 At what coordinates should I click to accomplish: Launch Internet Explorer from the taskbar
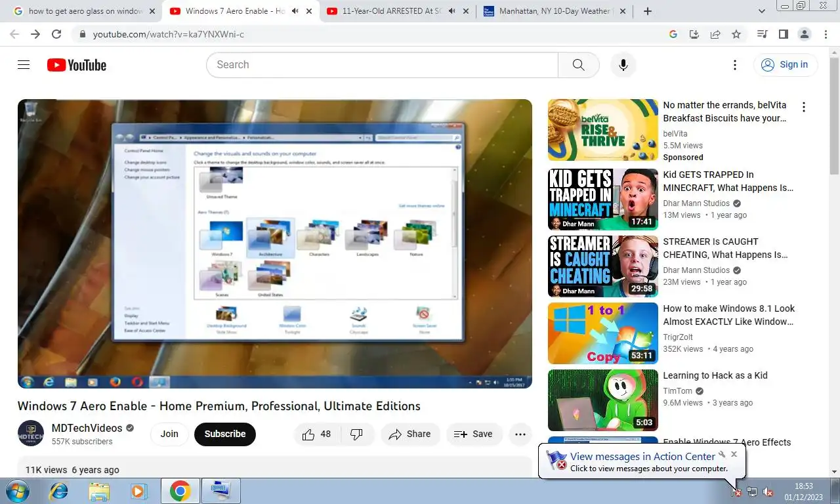[59, 491]
